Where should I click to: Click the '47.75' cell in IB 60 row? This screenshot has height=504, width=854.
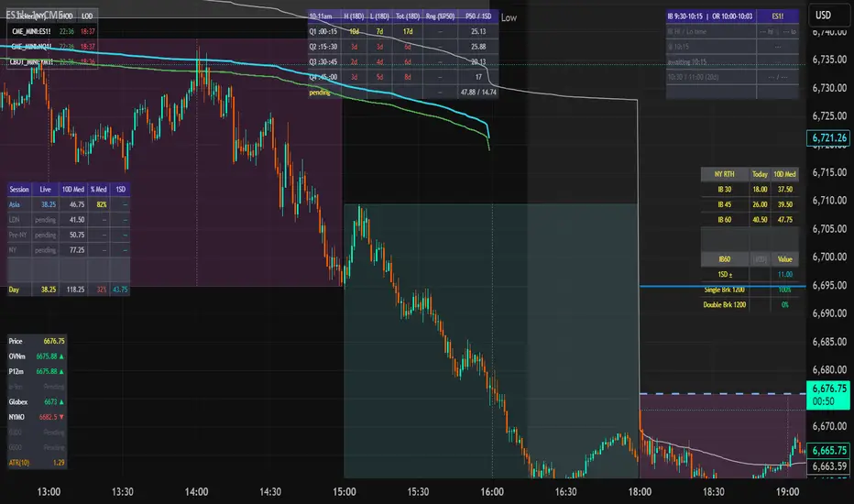coord(785,220)
